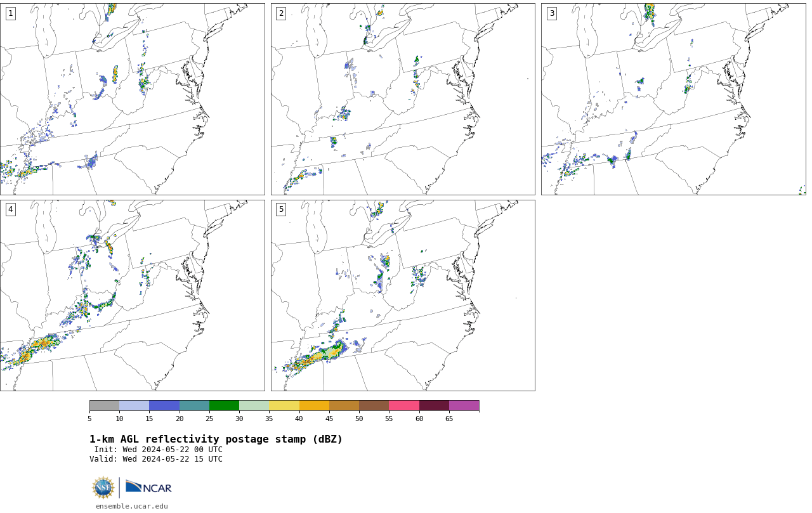Click the plot title mentioning reflectivity postage stamp
Viewport: 812px width, 513px height.
216,439
